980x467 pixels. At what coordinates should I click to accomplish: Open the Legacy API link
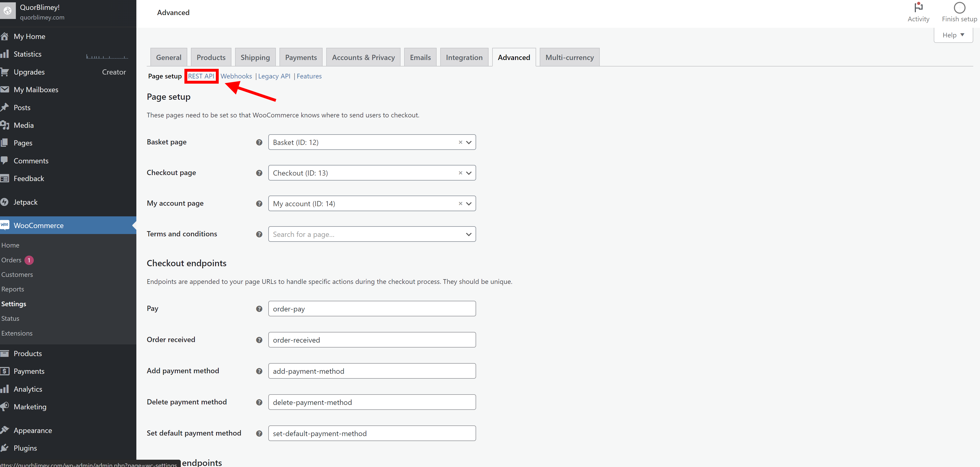tap(274, 76)
